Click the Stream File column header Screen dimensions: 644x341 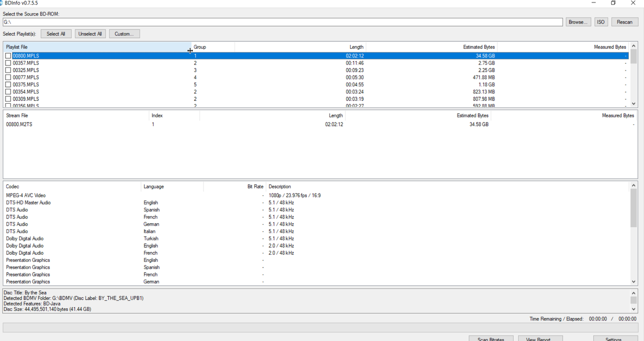click(x=76, y=115)
